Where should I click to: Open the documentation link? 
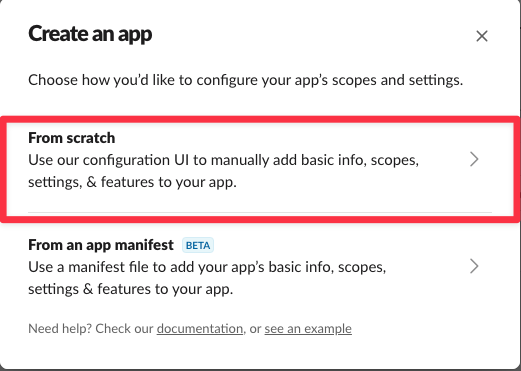[200, 329]
